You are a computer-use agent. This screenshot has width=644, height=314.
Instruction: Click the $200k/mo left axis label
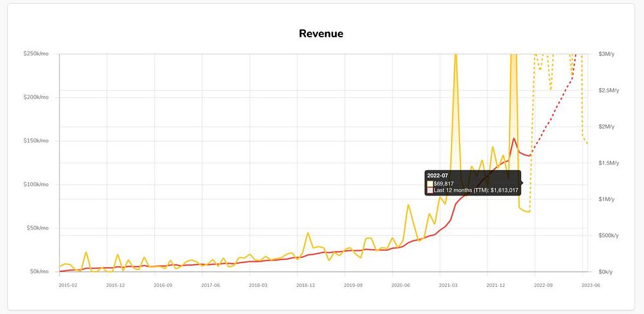point(36,97)
